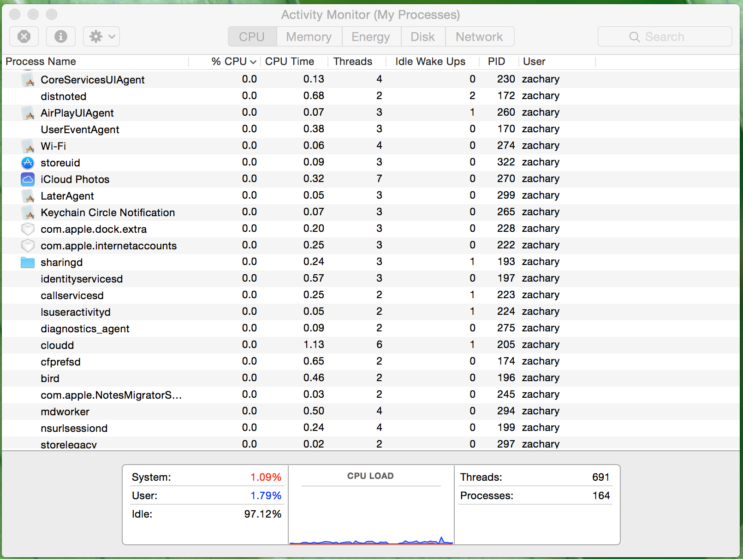Click the com.apple.internetaccounts shield icon
The height and width of the screenshot is (560, 743).
[x=28, y=246]
